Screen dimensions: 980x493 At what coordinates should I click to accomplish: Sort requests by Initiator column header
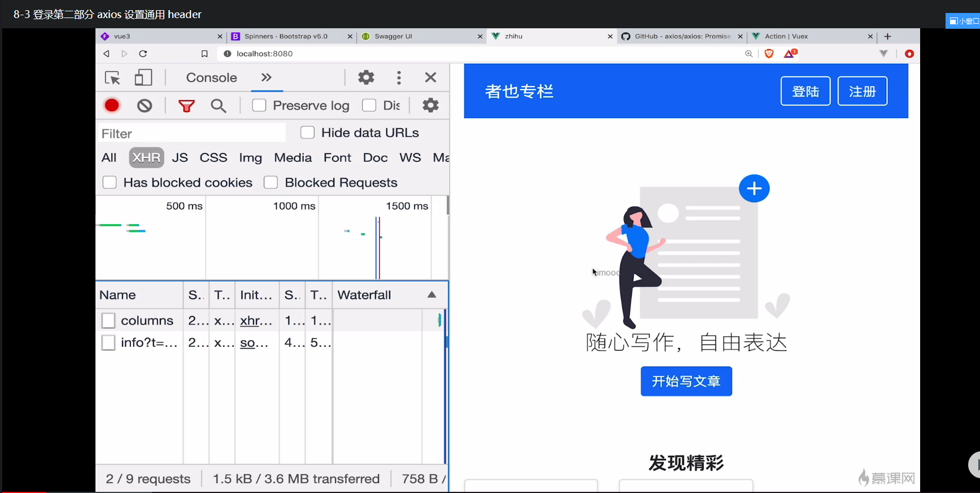[x=256, y=295]
